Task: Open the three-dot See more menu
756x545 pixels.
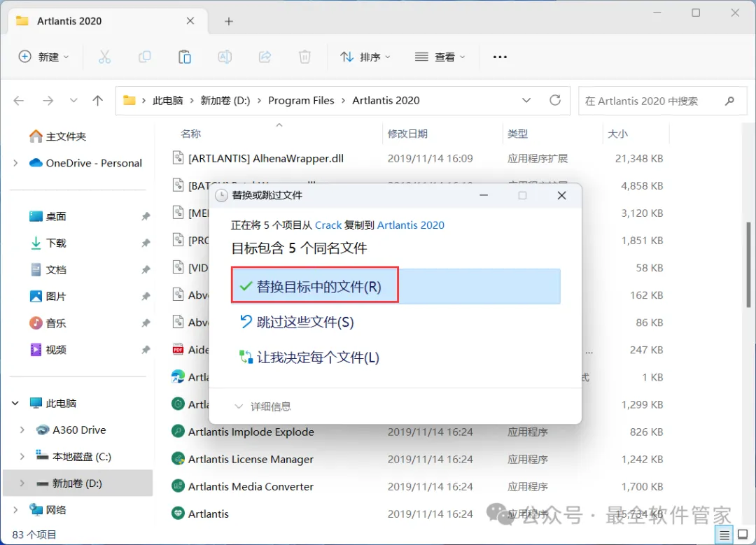Action: (500, 57)
